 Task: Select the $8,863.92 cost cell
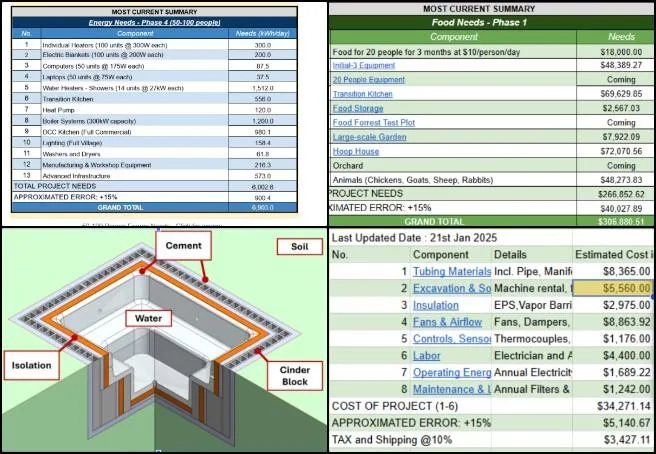[x=612, y=322]
